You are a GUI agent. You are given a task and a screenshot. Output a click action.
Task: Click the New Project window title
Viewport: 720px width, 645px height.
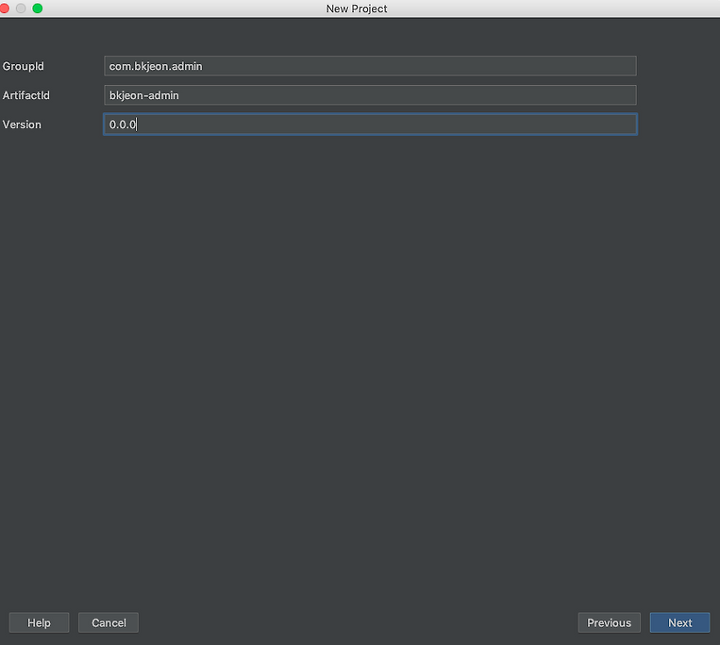coord(356,9)
